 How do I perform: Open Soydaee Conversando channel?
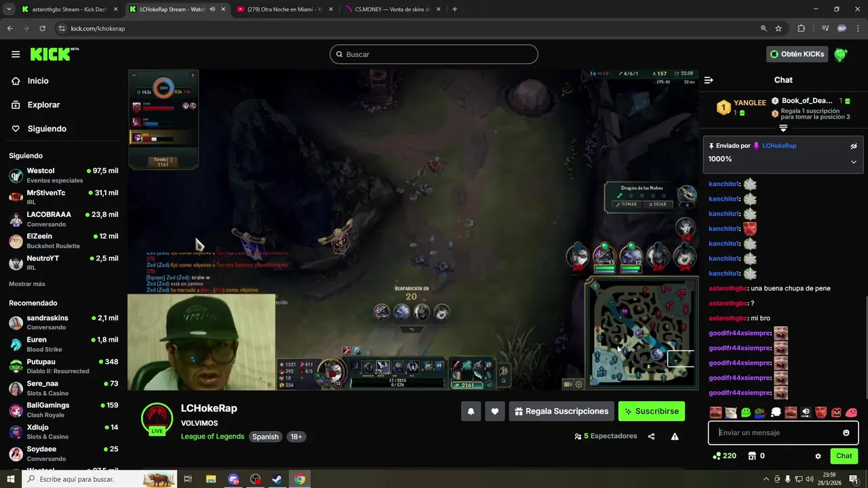(64, 453)
